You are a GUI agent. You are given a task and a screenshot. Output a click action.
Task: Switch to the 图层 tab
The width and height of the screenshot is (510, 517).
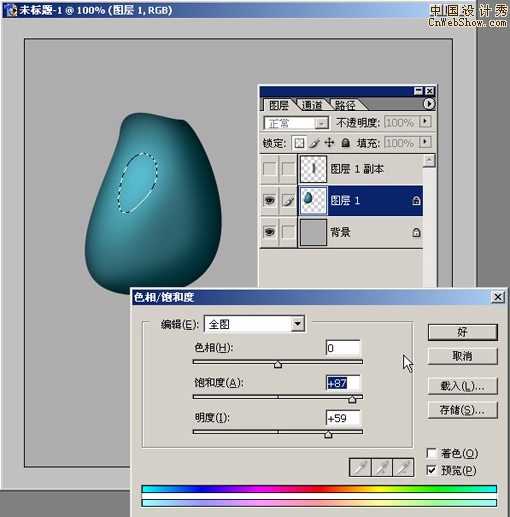click(279, 105)
